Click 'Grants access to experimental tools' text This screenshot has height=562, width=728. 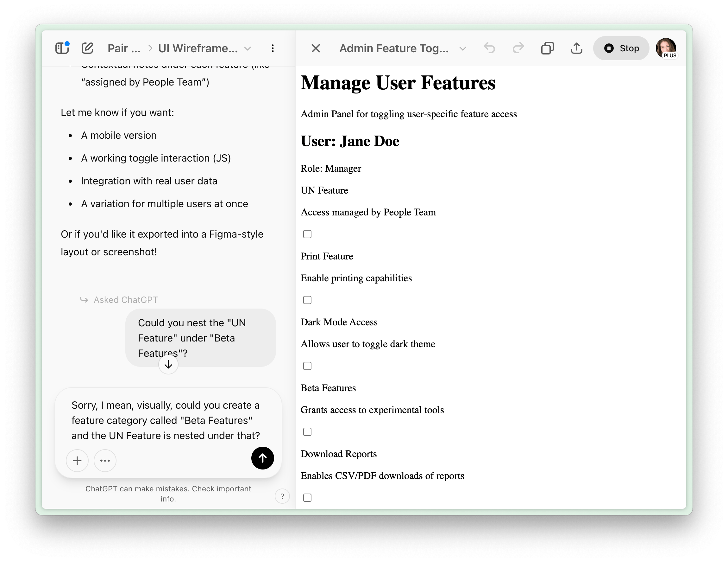pos(372,410)
